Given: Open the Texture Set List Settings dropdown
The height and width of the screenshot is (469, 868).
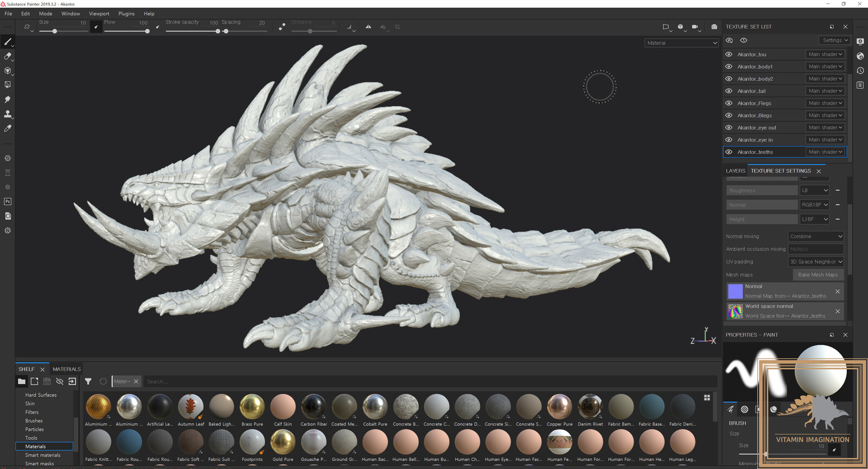Looking at the screenshot, I should click(835, 40).
